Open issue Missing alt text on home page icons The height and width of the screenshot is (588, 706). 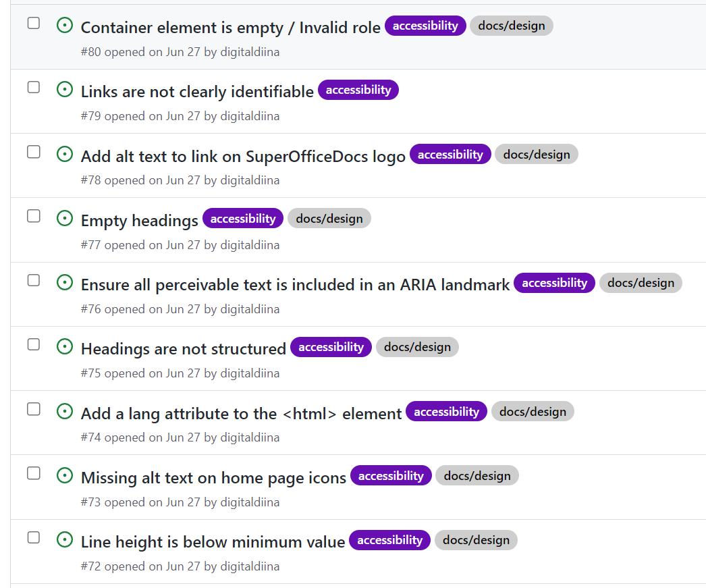click(x=213, y=477)
